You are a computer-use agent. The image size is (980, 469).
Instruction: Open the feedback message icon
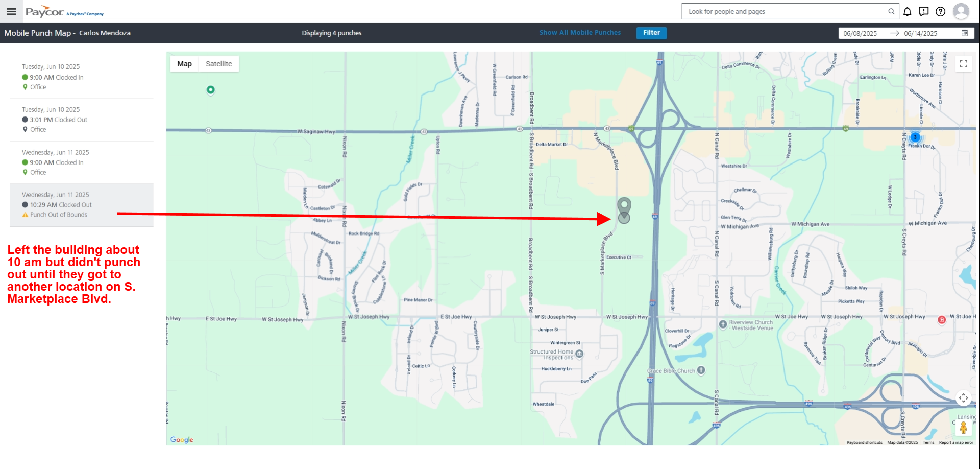click(x=923, y=11)
